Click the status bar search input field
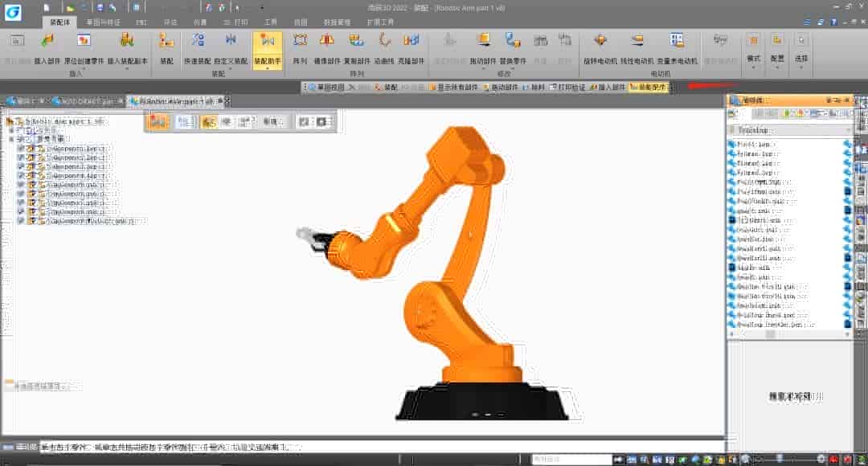The height and width of the screenshot is (466, 868). point(571,460)
